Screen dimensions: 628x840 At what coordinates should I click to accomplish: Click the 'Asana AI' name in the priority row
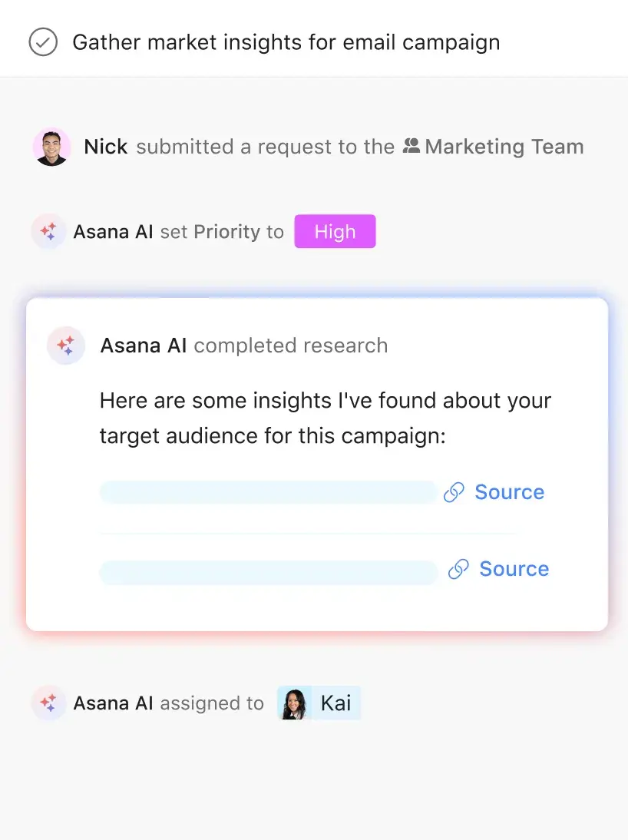point(113,232)
